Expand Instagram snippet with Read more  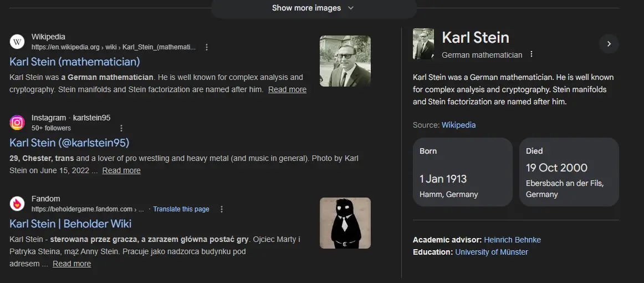(x=121, y=170)
